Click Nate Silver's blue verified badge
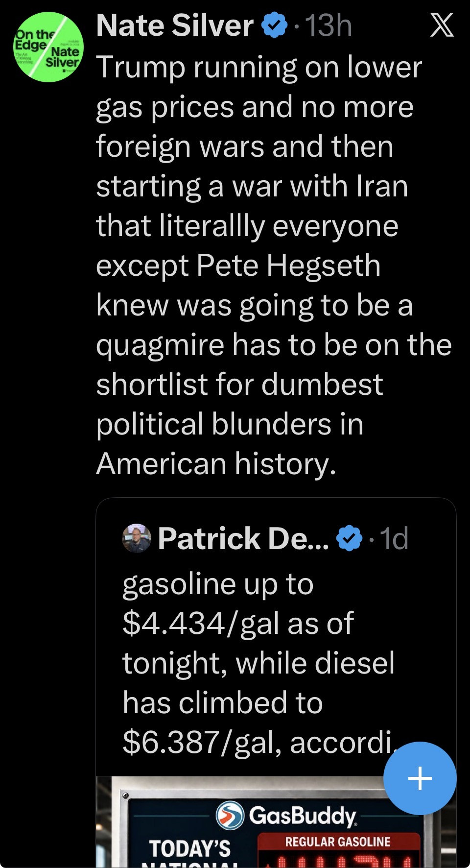 [x=275, y=25]
